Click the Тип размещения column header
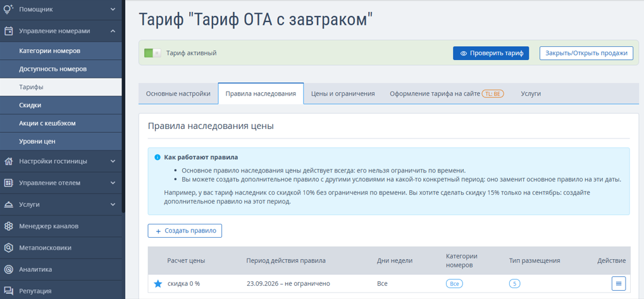This screenshot has height=299, width=644. (x=535, y=260)
